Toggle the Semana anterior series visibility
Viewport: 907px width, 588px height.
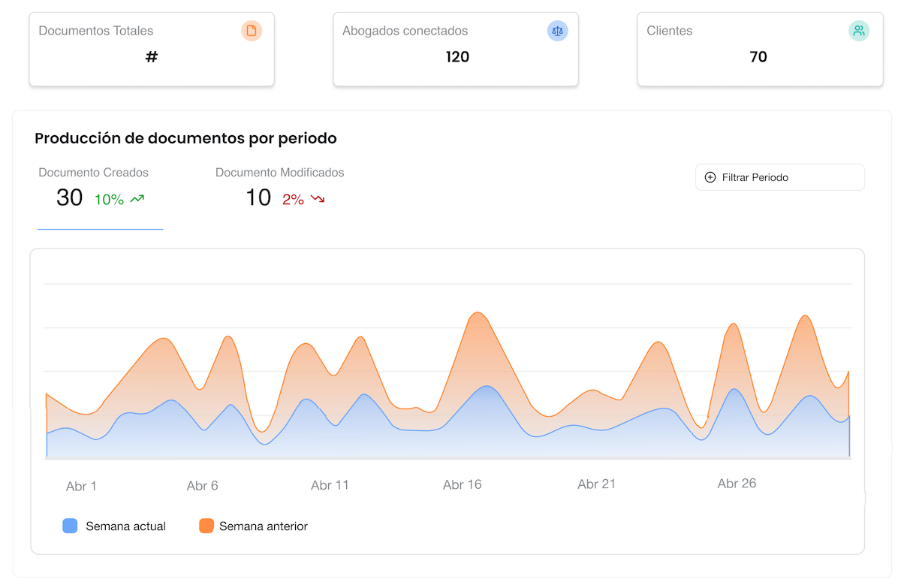point(253,526)
